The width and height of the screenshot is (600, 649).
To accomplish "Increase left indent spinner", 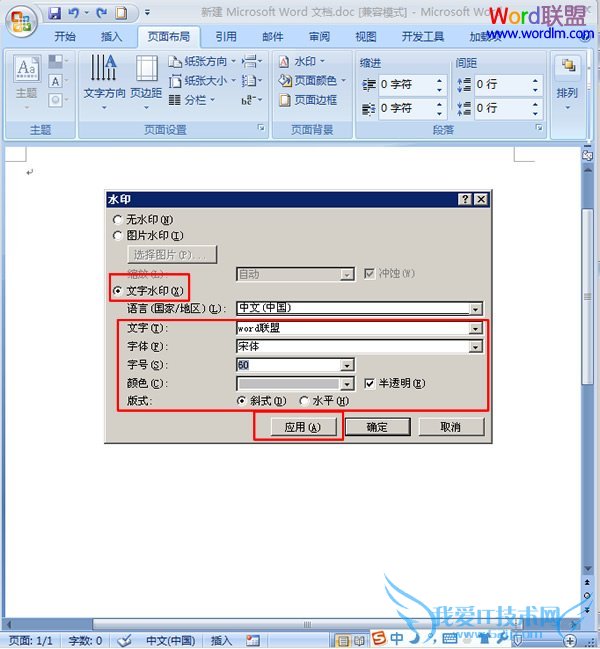I will point(439,80).
